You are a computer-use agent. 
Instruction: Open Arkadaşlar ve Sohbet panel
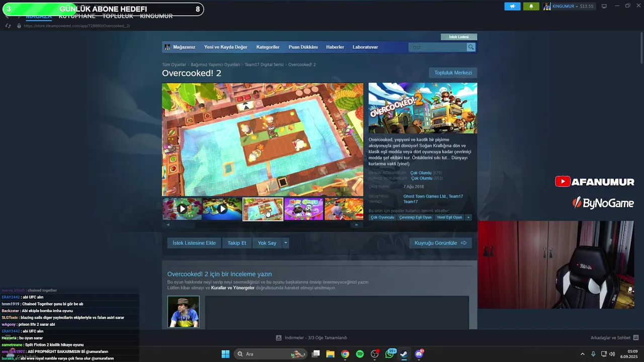tap(614, 338)
